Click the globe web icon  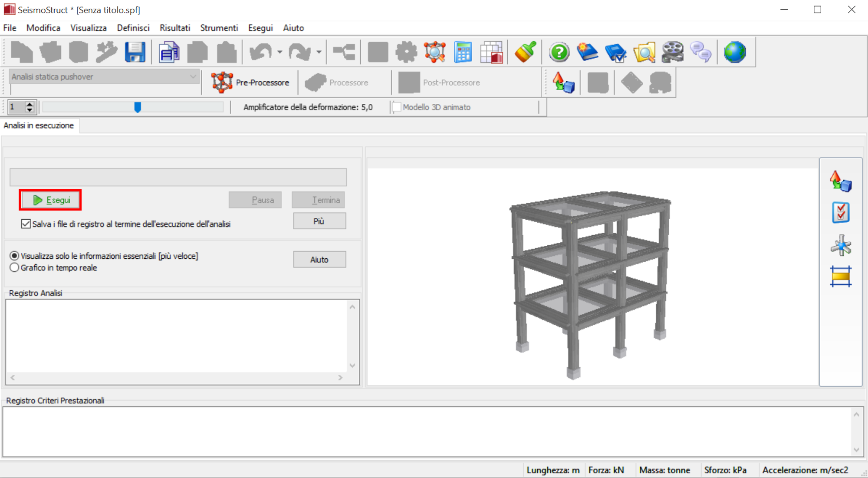(x=734, y=52)
